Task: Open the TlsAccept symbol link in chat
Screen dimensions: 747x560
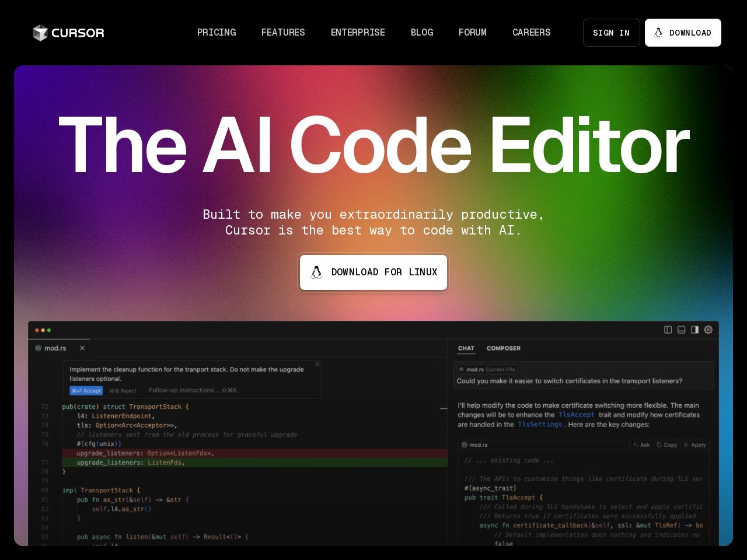Action: tap(576, 415)
